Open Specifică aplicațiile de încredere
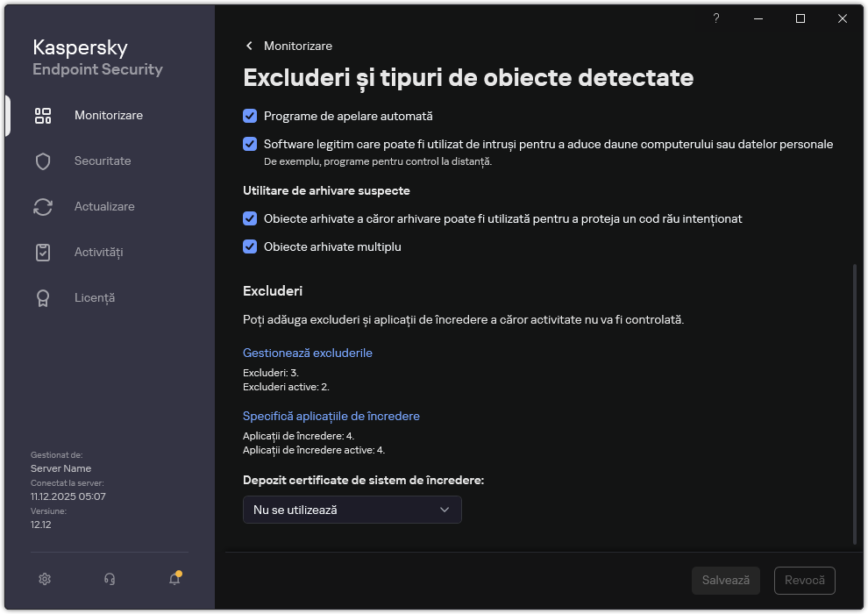 (331, 416)
